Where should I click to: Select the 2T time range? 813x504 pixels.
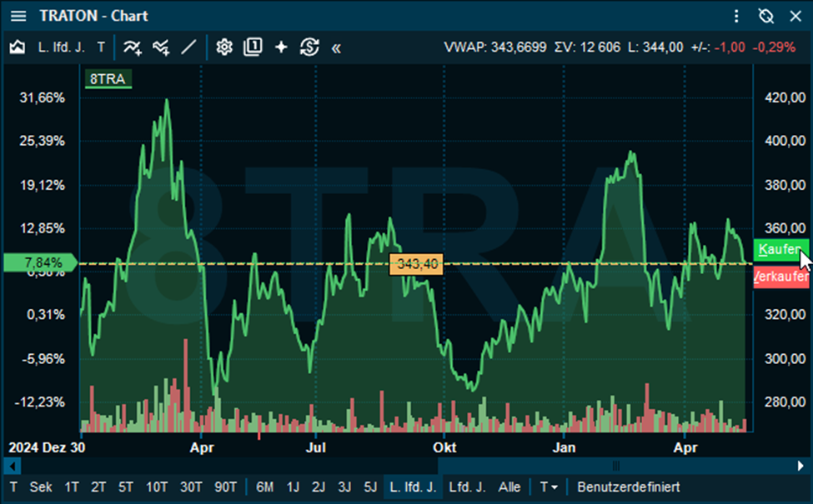(98, 487)
